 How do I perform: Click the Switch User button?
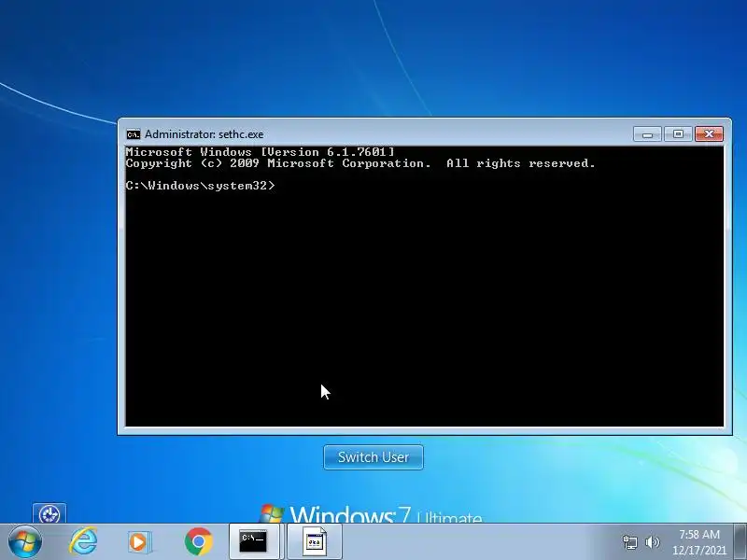coord(373,457)
